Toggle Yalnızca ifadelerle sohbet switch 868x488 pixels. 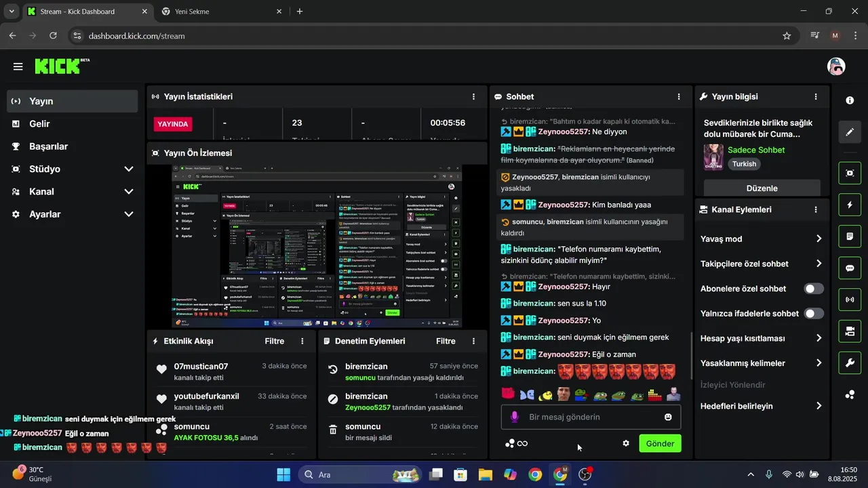814,313
